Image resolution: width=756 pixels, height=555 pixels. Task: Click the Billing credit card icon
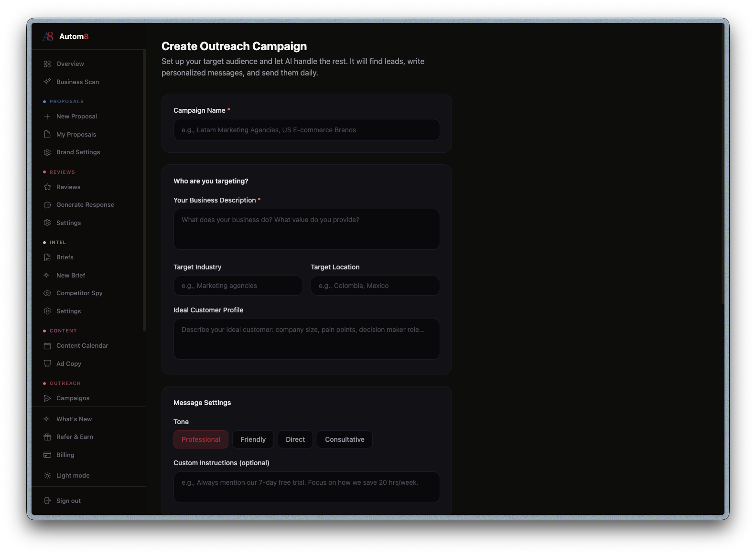(x=47, y=455)
